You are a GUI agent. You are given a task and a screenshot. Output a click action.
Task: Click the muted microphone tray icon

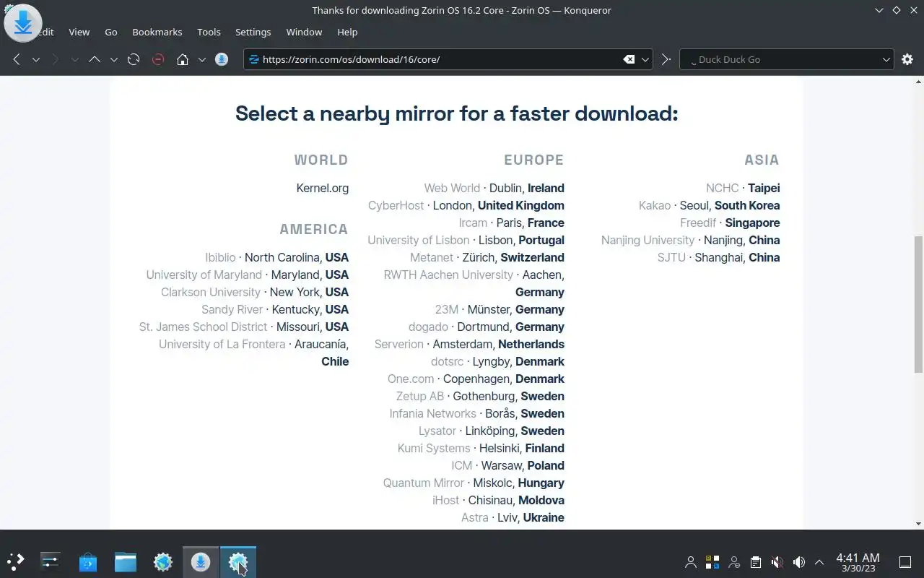click(777, 561)
